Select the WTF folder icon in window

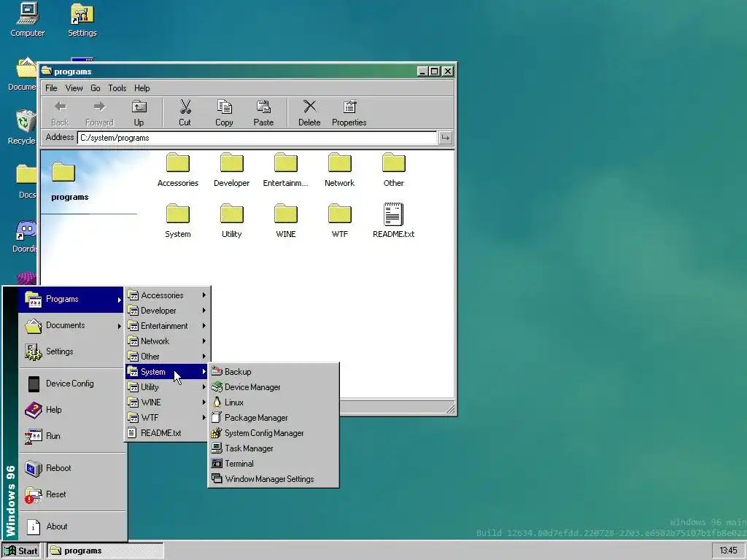pos(340,221)
